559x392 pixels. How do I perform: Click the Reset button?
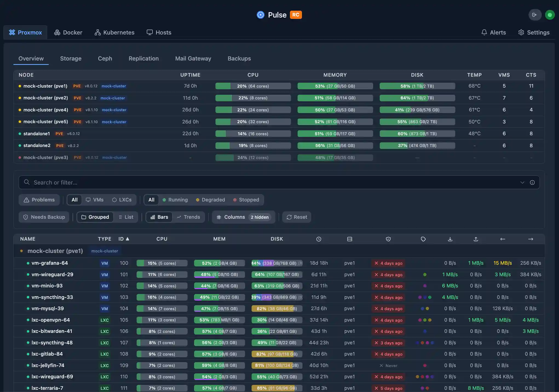click(296, 217)
